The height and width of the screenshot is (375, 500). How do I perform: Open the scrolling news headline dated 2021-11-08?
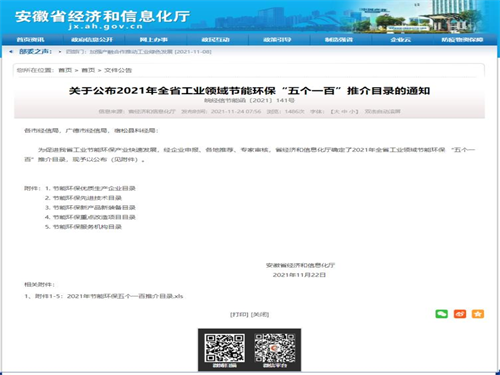tap(138, 52)
